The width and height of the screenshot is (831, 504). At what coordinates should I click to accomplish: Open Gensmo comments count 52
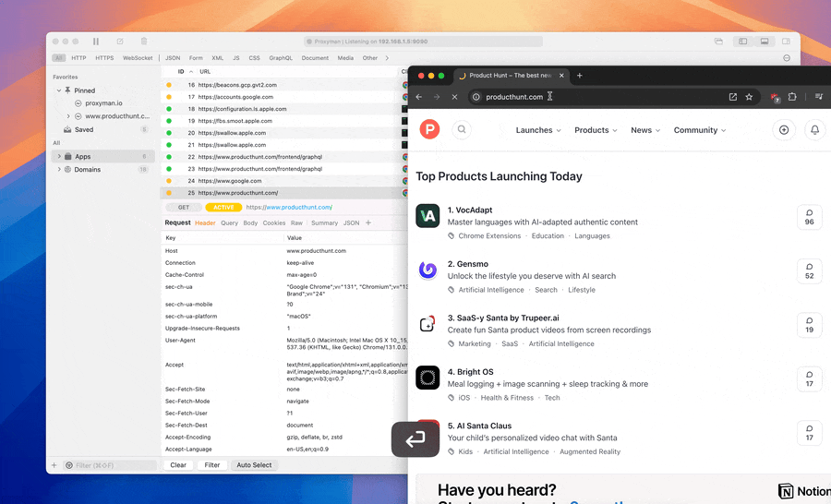(809, 271)
